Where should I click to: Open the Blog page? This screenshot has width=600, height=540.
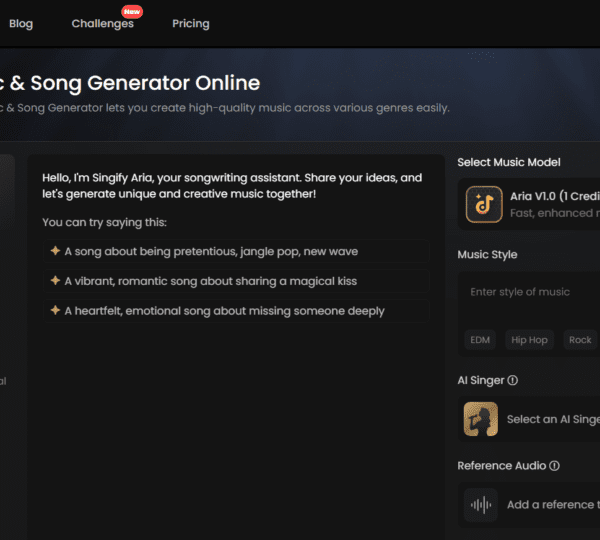(x=21, y=24)
